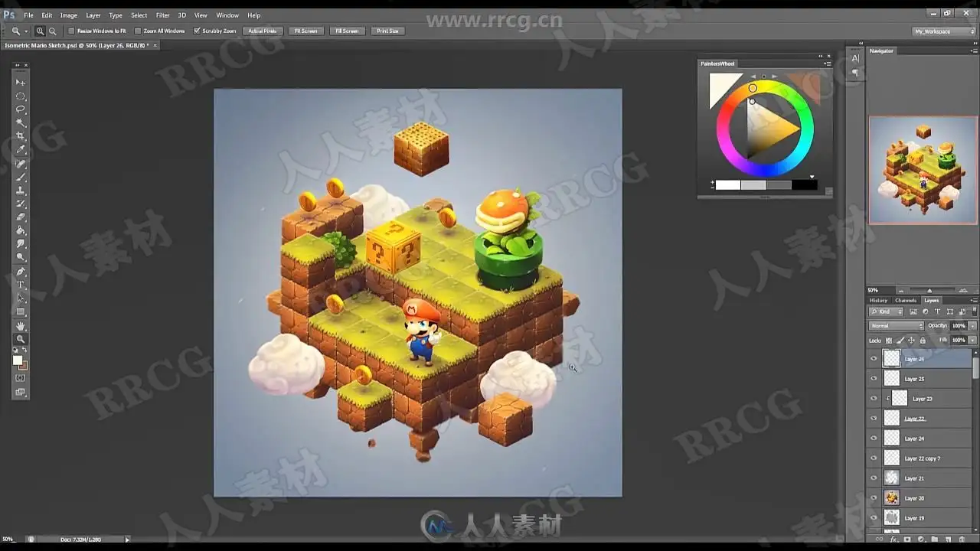The image size is (980, 551).
Task: Select the History Brush tool
Action: pyautogui.click(x=21, y=204)
